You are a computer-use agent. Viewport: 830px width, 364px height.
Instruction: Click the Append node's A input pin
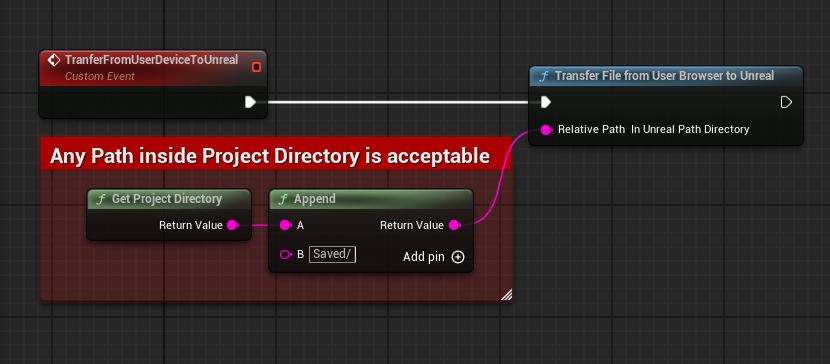pyautogui.click(x=286, y=225)
